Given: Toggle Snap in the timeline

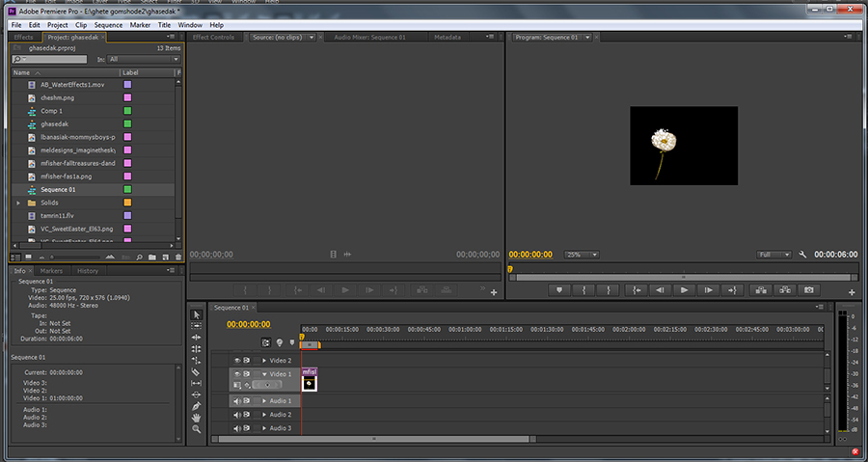Looking at the screenshot, I should pos(266,343).
